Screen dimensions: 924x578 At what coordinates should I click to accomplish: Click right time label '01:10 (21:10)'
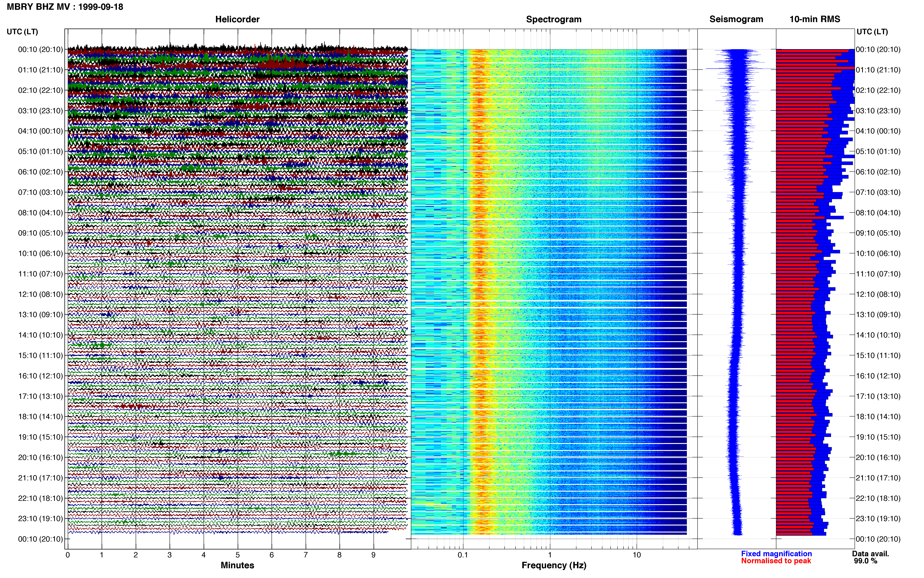878,70
